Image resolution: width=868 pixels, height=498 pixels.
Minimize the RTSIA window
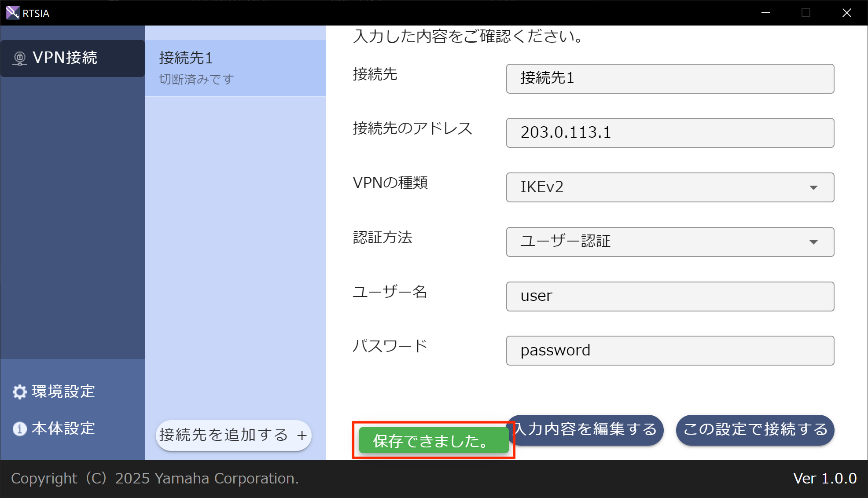(x=765, y=13)
